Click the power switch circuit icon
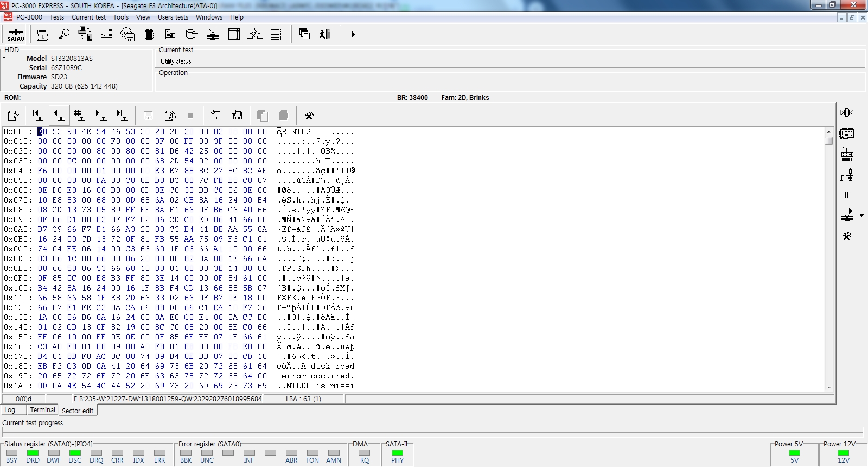 click(x=847, y=175)
